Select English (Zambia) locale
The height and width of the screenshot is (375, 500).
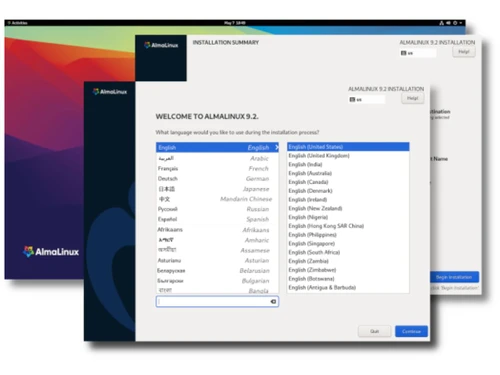[x=348, y=261]
